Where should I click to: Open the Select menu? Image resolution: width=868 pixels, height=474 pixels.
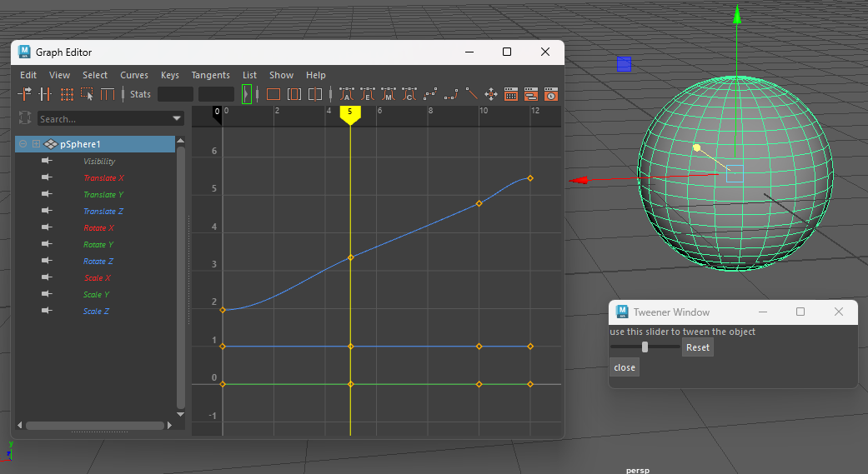tap(95, 75)
